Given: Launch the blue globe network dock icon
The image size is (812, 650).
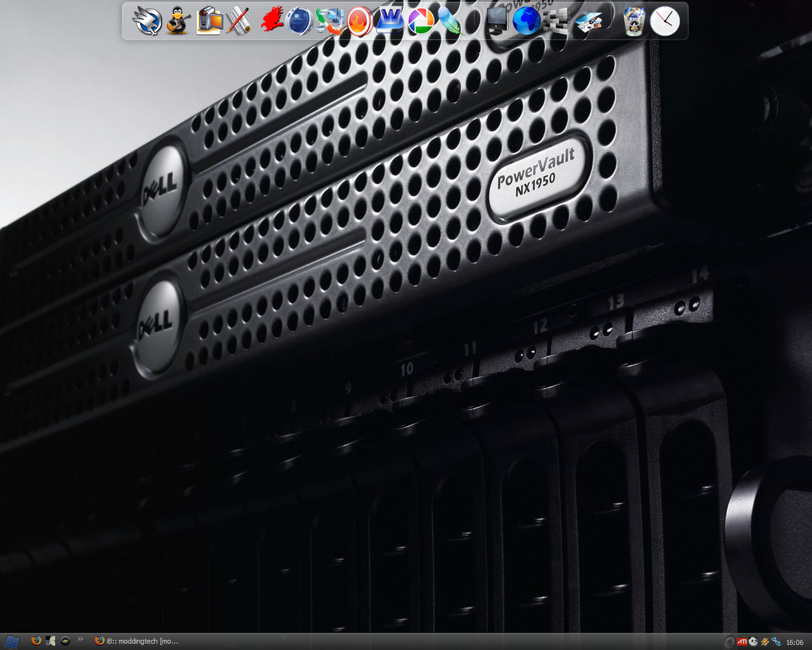Looking at the screenshot, I should pos(527,21).
